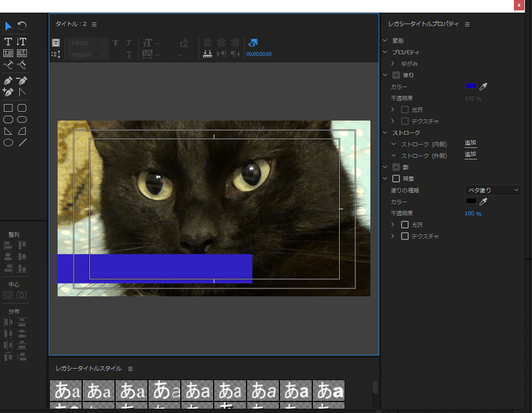Enable 光沢 checkbox under 塗り
Image resolution: width=532 pixels, height=413 pixels.
click(405, 110)
